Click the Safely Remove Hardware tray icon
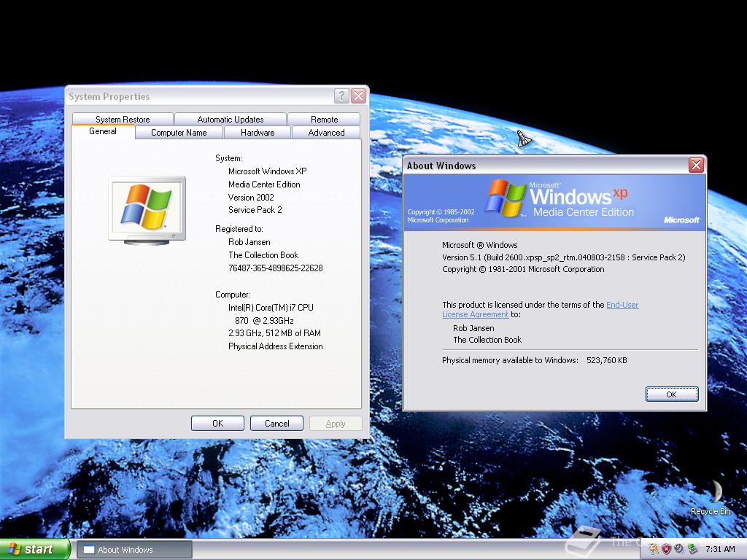747x560 pixels. (x=693, y=548)
